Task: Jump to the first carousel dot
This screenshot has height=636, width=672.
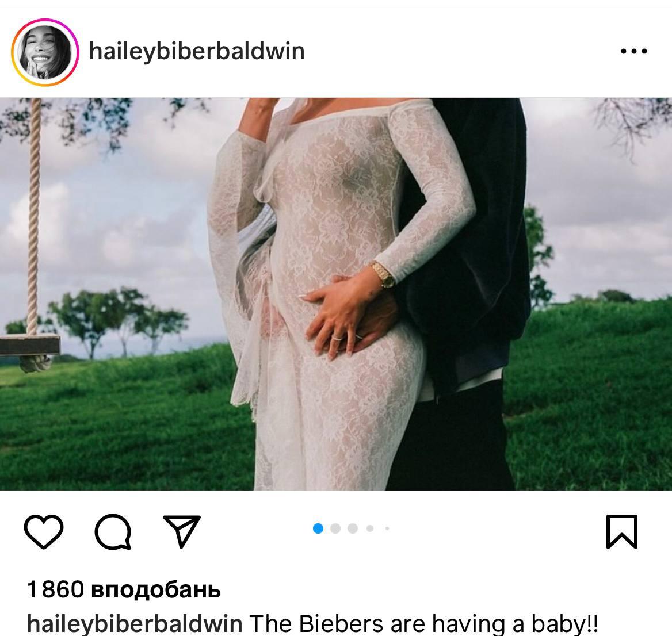Action: (x=318, y=528)
